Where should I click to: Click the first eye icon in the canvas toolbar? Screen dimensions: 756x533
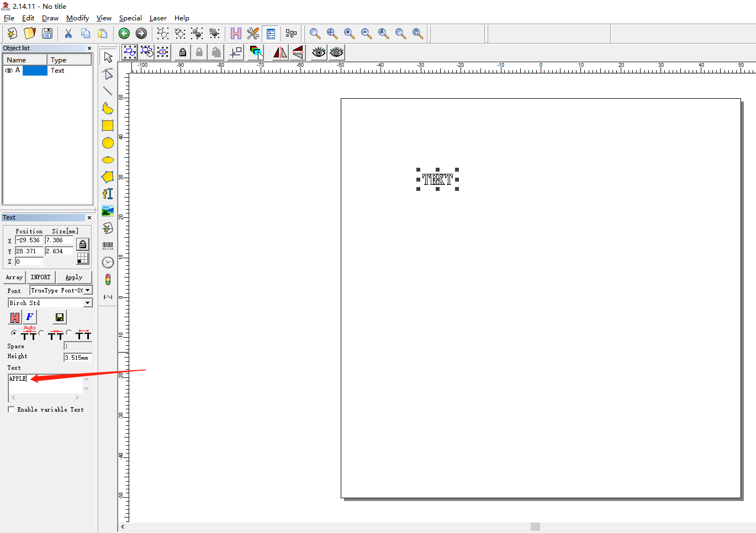coord(319,52)
